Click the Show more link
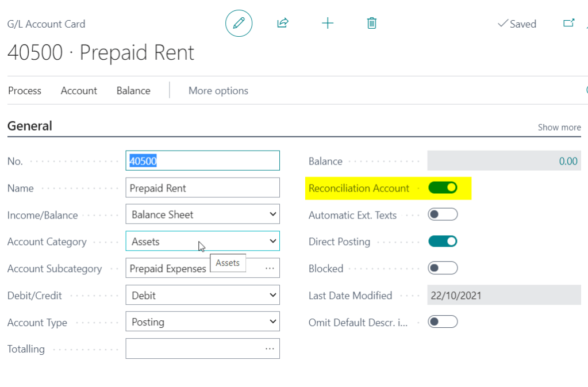This screenshot has width=588, height=387. point(559,128)
